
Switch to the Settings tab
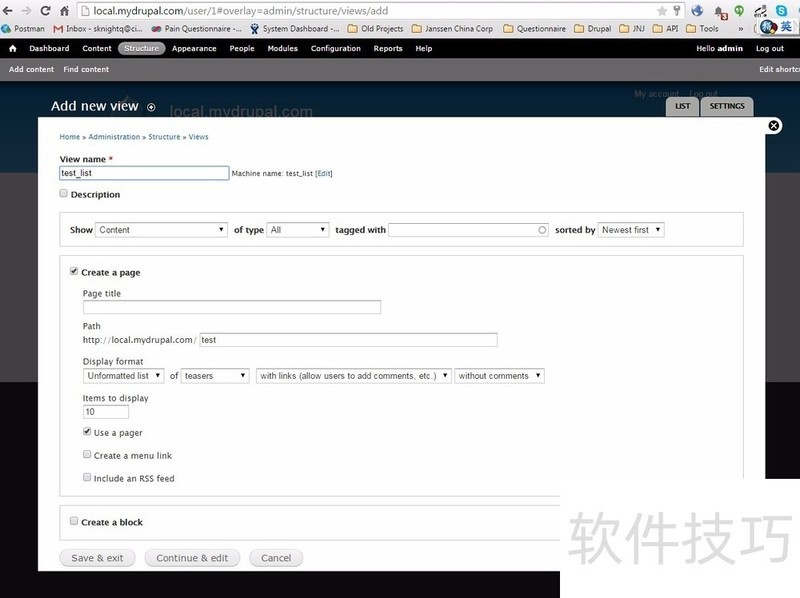click(727, 106)
